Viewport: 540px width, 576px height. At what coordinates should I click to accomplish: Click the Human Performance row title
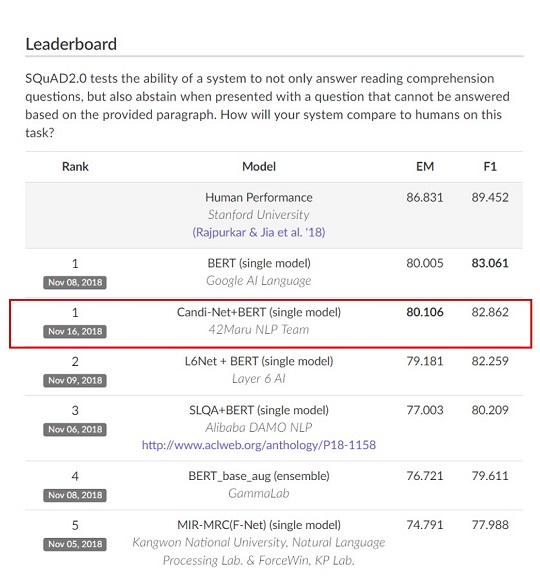pos(259,198)
